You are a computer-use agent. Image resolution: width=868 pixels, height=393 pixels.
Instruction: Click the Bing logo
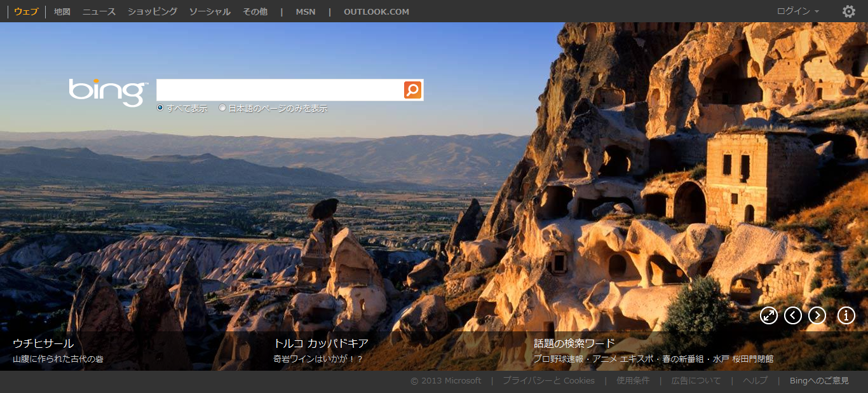(108, 92)
